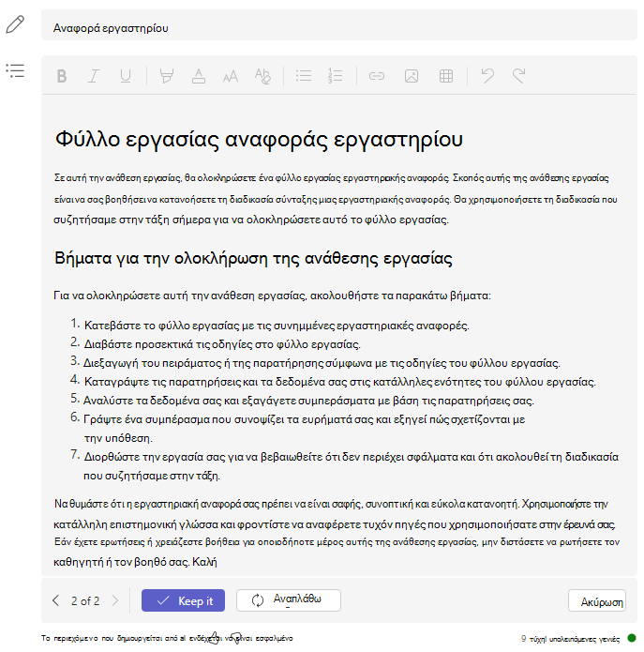This screenshot has width=644, height=652.
Task: Click the '9 τύχη υπολειπόμενες γενιές' status text
Action: tap(571, 639)
